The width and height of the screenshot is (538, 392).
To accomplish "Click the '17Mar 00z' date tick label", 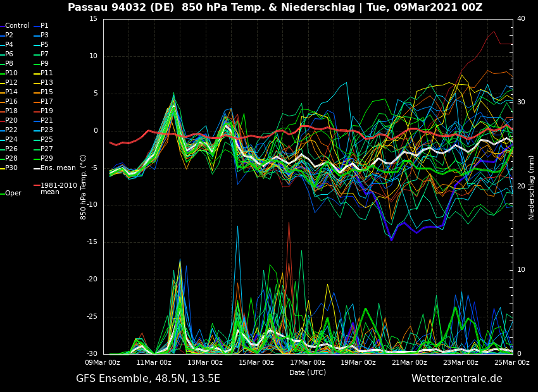I will pyautogui.click(x=308, y=362).
